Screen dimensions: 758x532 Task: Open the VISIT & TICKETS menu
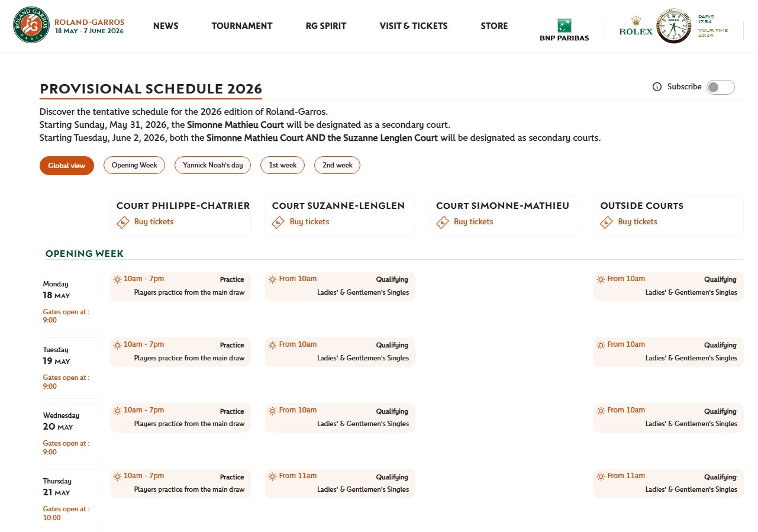click(414, 26)
